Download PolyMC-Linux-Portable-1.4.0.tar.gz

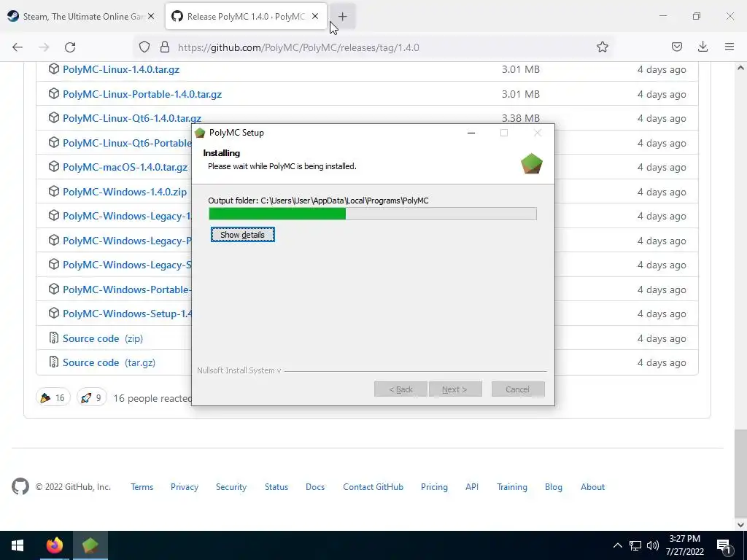point(142,94)
